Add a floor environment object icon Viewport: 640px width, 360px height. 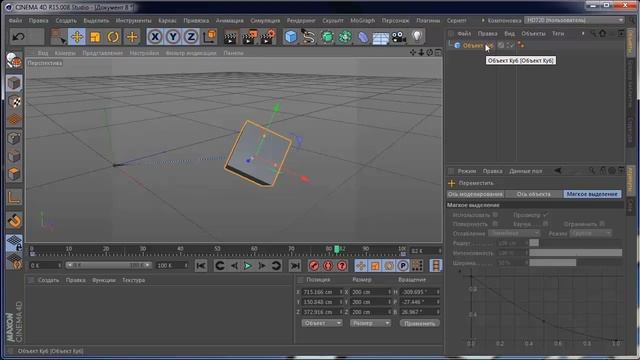click(x=381, y=38)
